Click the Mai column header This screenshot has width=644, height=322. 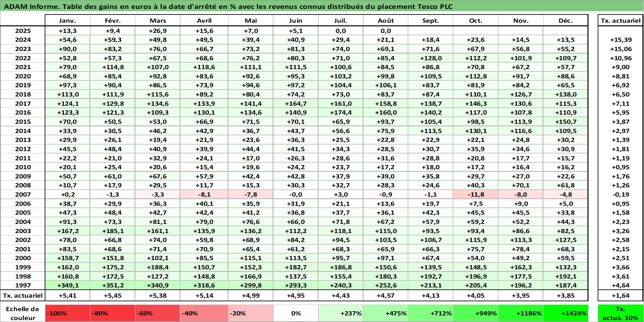coord(250,20)
